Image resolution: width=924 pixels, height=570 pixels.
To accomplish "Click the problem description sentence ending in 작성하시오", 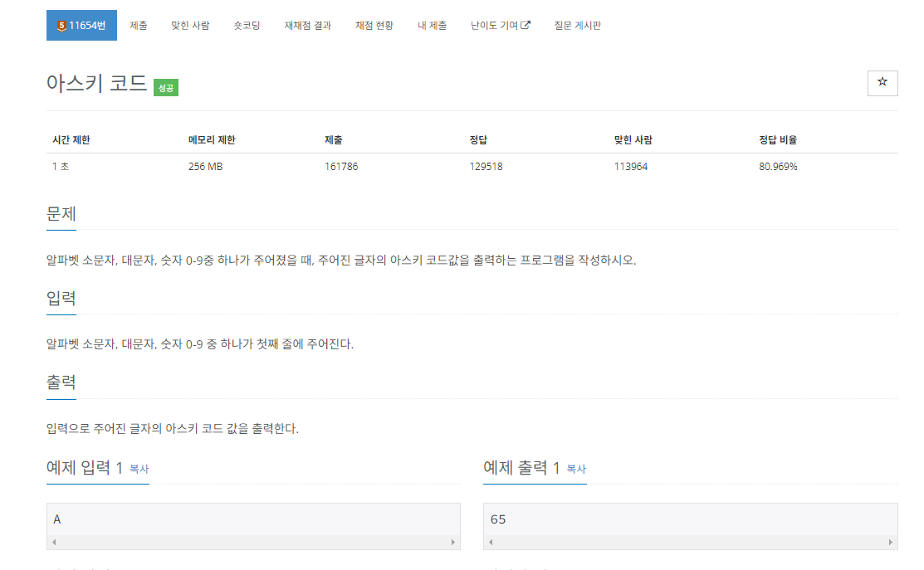I will click(341, 261).
